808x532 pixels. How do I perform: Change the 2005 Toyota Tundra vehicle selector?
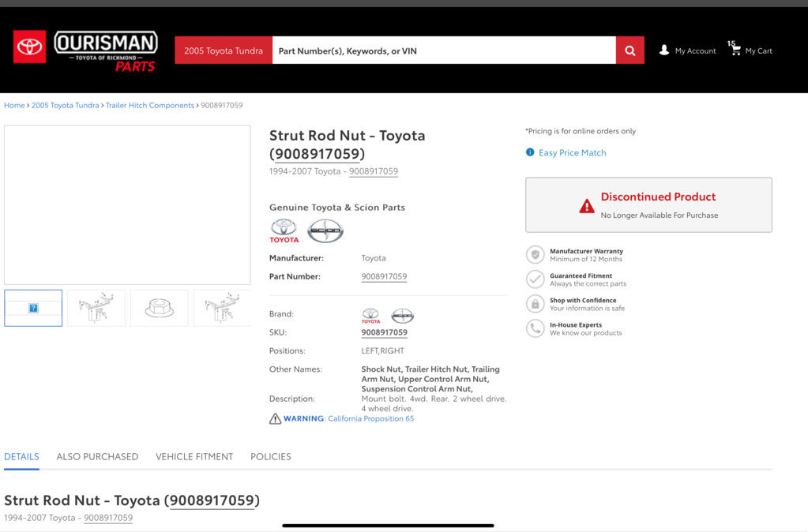point(224,51)
